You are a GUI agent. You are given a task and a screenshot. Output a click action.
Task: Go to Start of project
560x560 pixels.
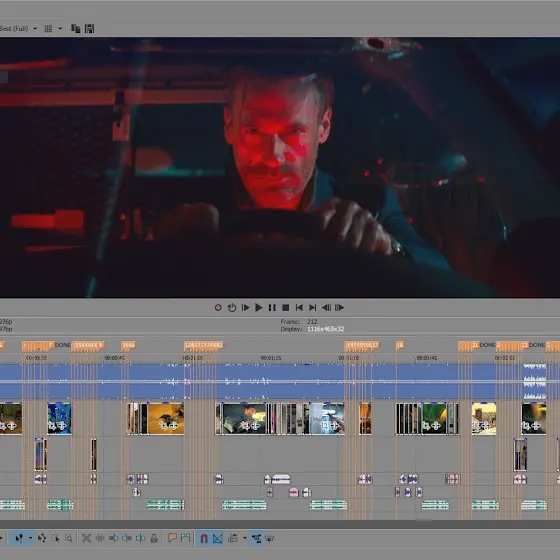tap(299, 308)
